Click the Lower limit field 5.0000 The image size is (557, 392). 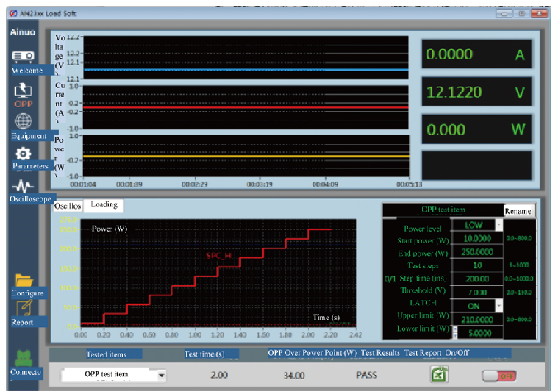(x=479, y=333)
